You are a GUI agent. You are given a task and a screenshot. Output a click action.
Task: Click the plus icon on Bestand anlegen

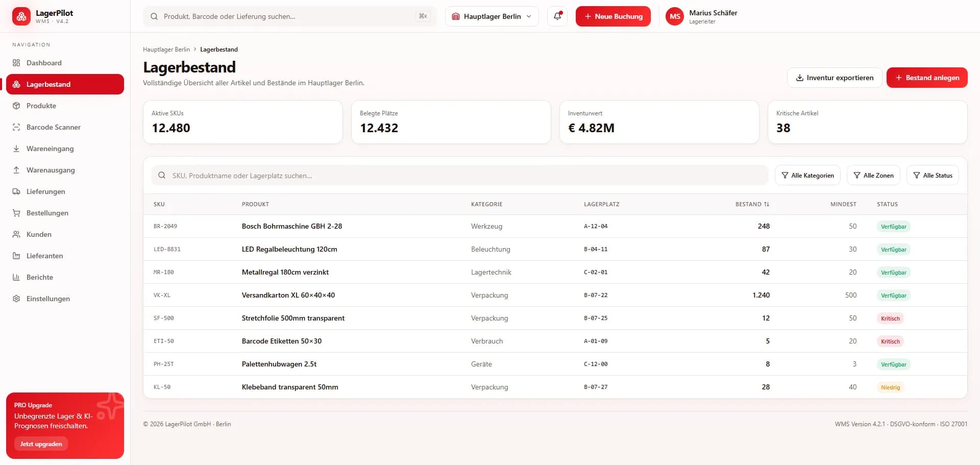tap(899, 78)
